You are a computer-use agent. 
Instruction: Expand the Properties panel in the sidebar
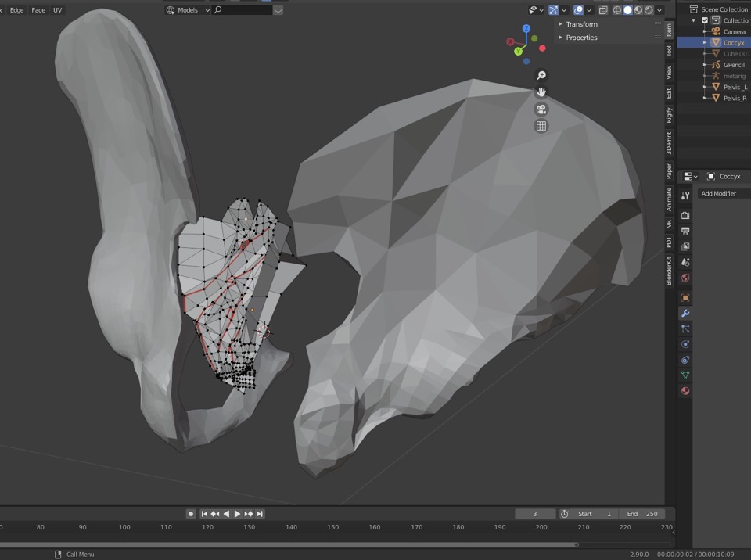580,38
